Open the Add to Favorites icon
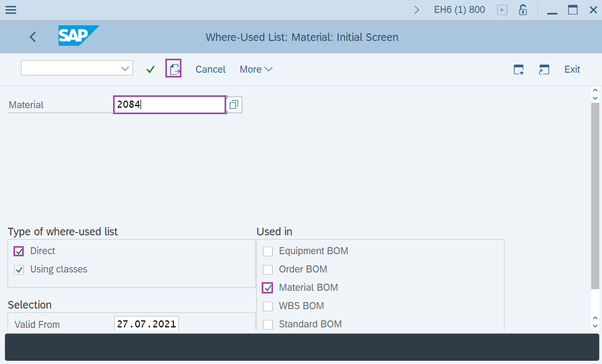 click(518, 69)
